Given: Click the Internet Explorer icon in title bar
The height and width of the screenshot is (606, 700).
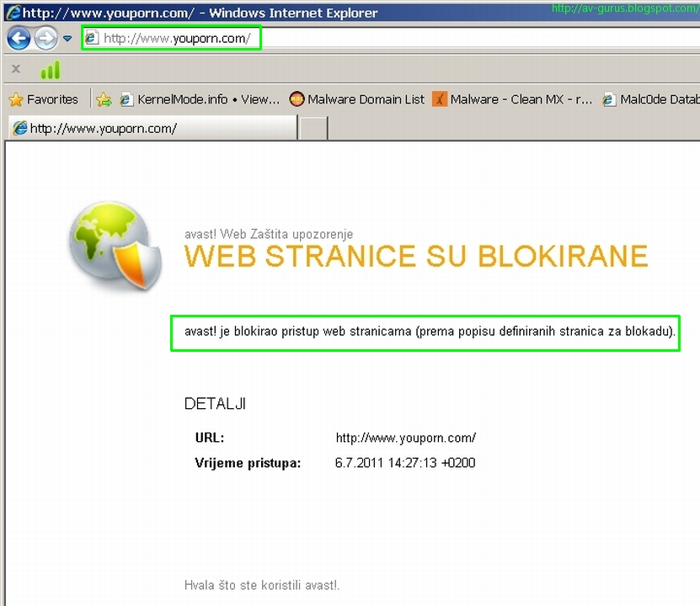Looking at the screenshot, I should click(x=13, y=12).
